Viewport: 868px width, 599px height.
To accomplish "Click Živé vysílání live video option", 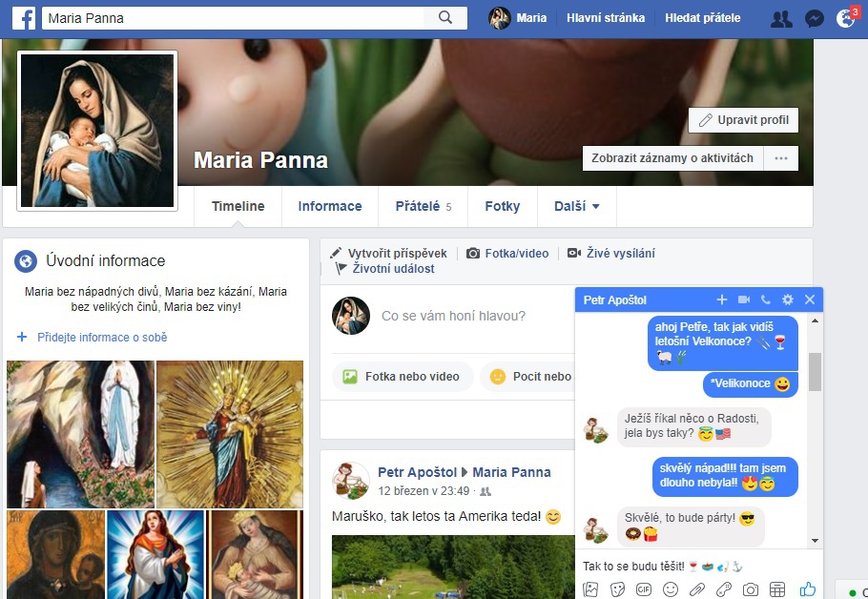I will click(611, 253).
